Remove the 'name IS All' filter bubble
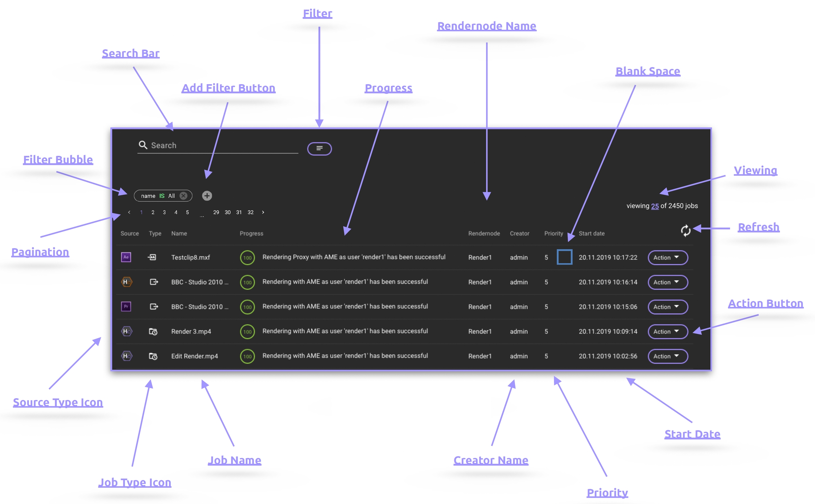The height and width of the screenshot is (504, 815). 183,196
